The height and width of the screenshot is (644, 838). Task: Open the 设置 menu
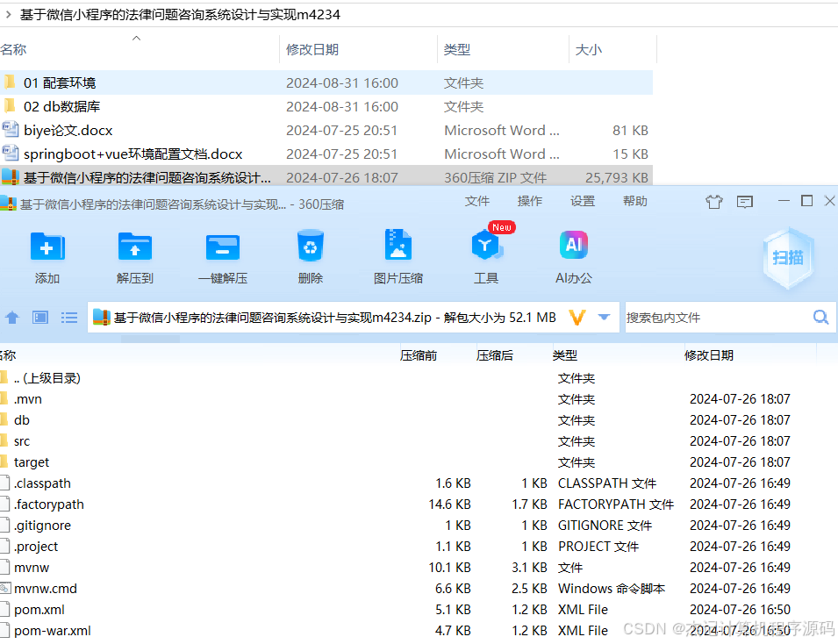coord(582,201)
